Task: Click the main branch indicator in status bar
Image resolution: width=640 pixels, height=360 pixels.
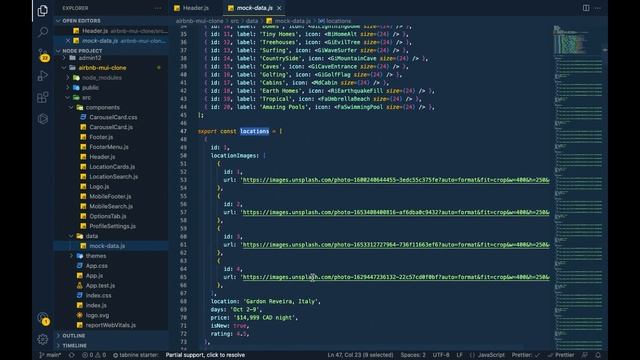Action: (50, 355)
